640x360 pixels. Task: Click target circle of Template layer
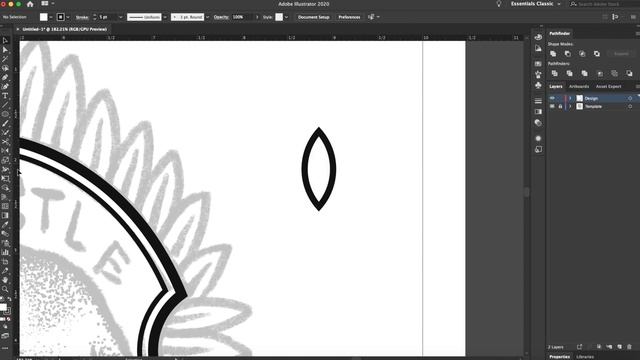[x=630, y=107]
